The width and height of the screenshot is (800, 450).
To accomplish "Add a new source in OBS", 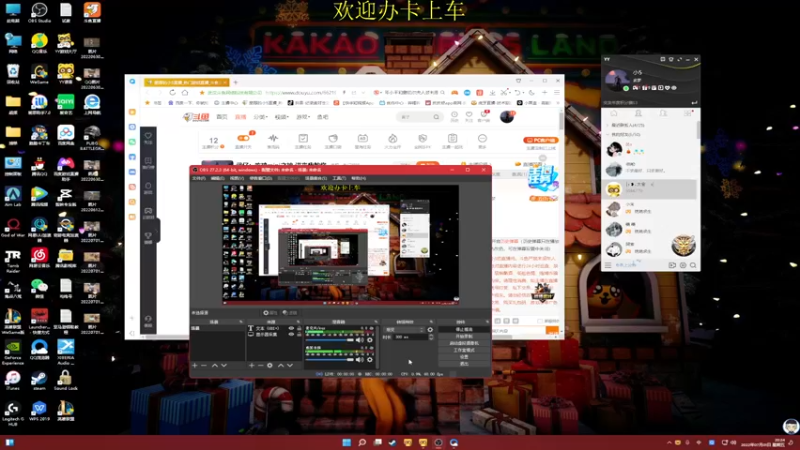I will pyautogui.click(x=251, y=365).
